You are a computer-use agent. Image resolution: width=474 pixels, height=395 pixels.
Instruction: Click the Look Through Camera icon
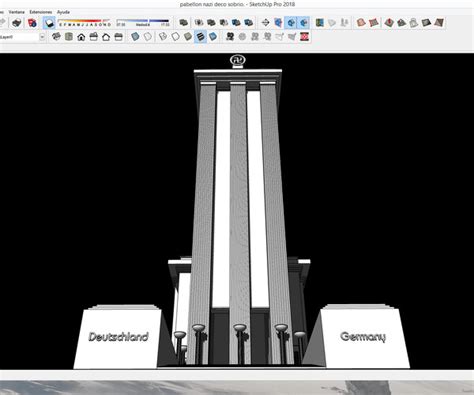tap(242, 37)
